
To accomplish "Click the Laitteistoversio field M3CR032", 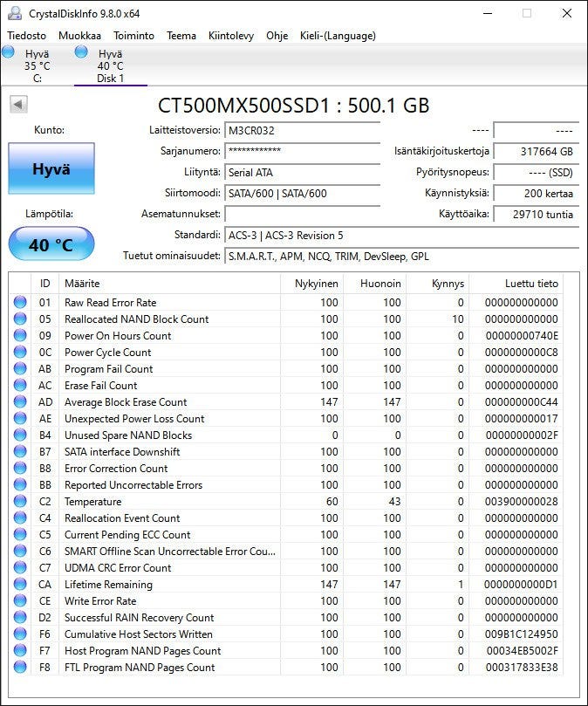I will (302, 130).
